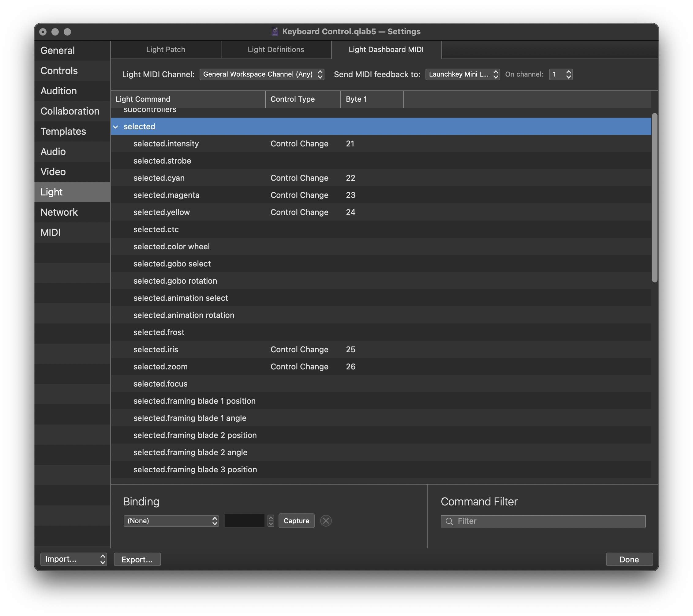This screenshot has height=616, width=693.
Task: Switch to the Light Definitions tab
Action: pyautogui.click(x=276, y=50)
